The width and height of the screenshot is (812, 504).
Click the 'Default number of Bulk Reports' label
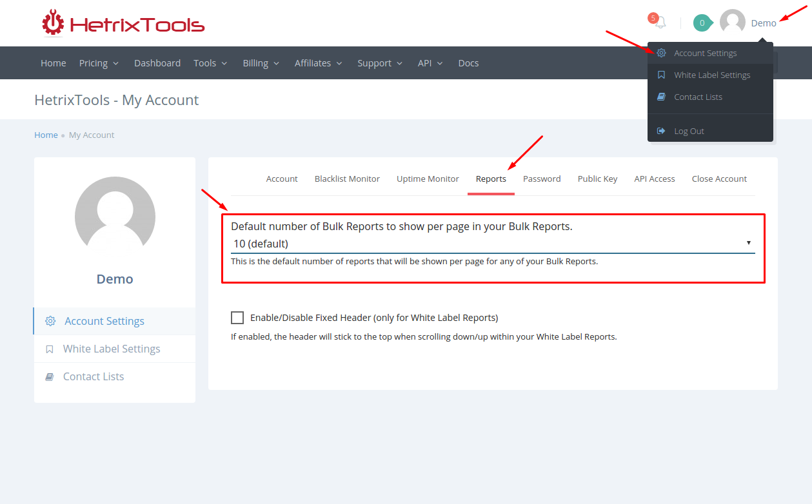coord(402,226)
